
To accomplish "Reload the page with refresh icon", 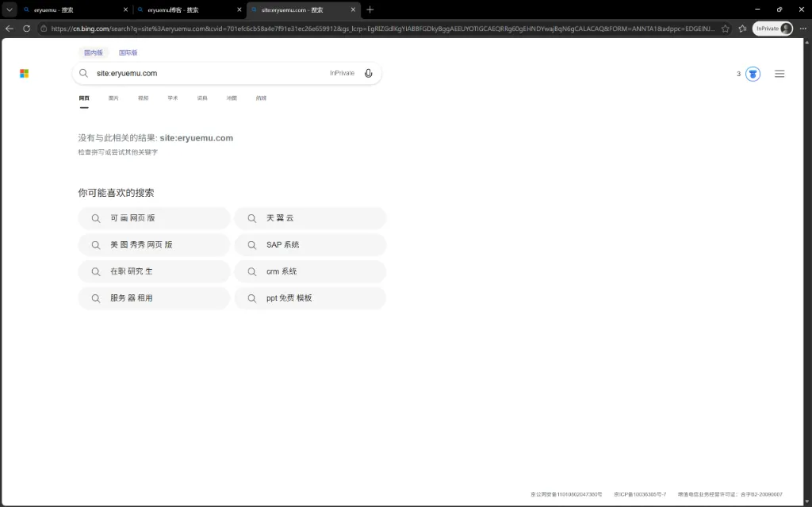I will 26,29.
